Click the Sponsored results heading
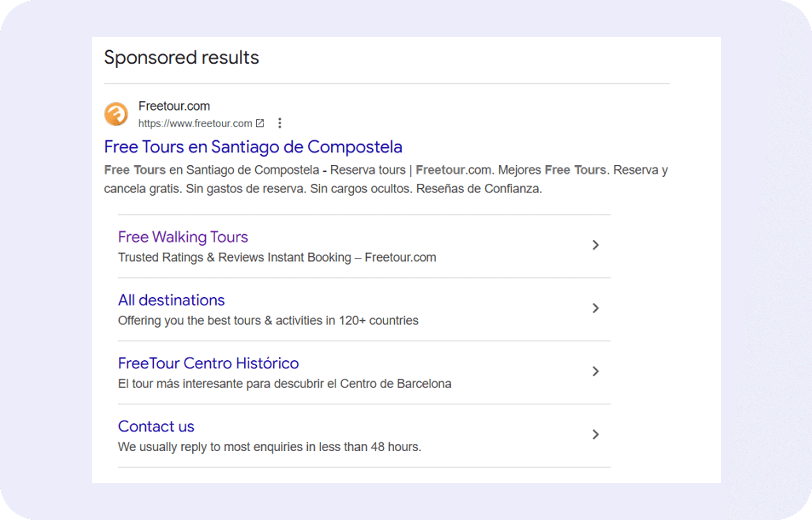Image resolution: width=812 pixels, height=520 pixels. click(182, 57)
